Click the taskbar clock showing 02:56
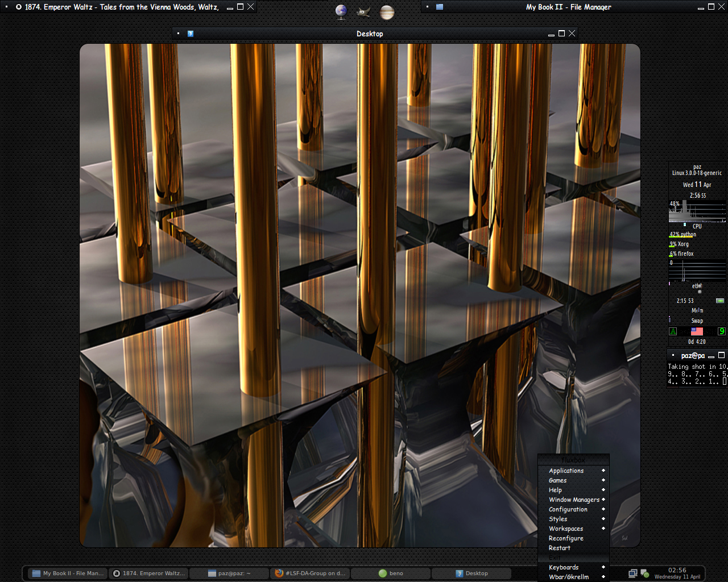728x582 pixels. click(x=677, y=570)
